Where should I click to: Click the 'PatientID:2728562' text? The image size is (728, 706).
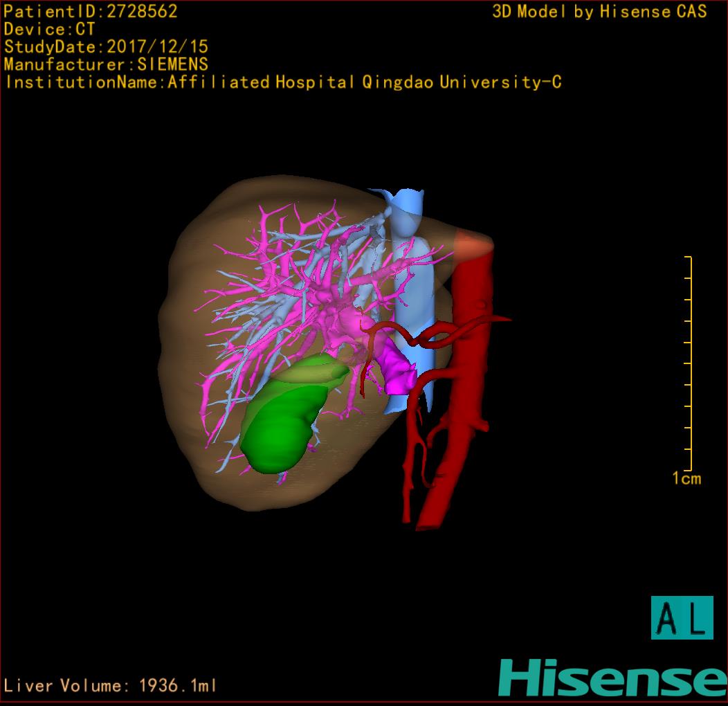click(91, 11)
